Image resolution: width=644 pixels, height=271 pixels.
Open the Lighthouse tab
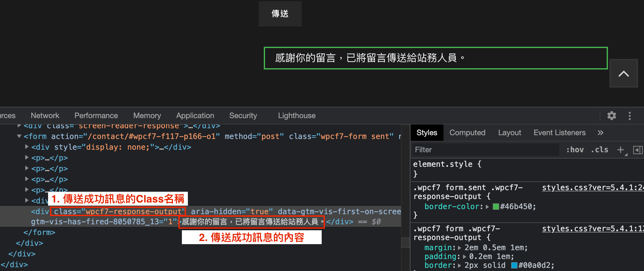(297, 116)
